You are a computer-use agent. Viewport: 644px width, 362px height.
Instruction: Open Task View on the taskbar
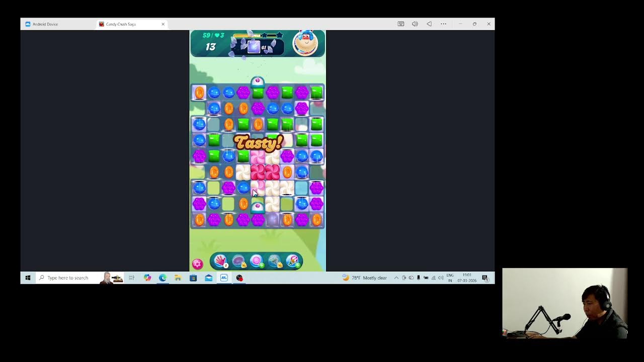click(x=131, y=278)
